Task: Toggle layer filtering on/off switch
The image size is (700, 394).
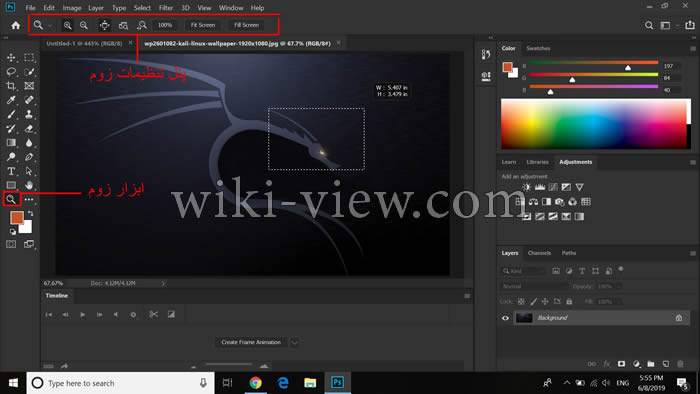Action: pos(621,270)
